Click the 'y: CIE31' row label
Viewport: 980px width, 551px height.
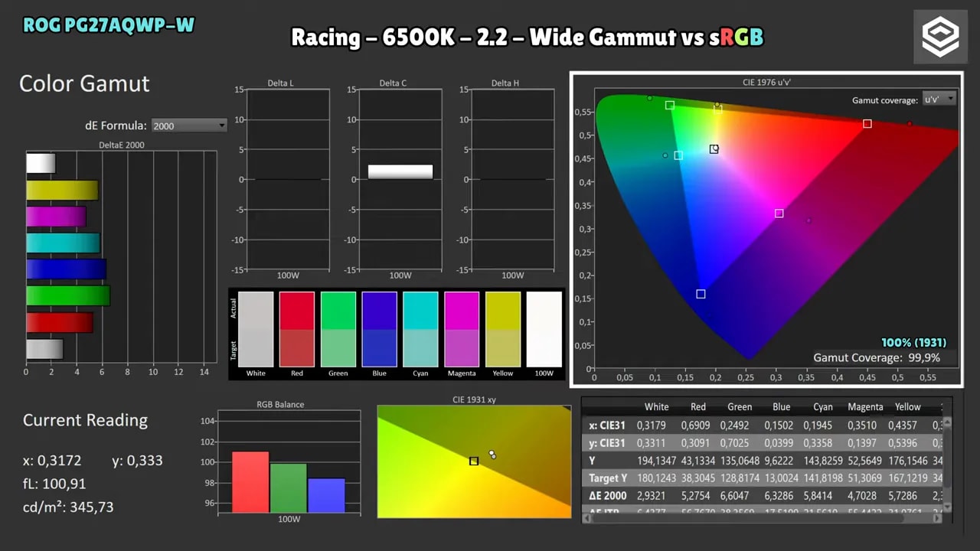tap(607, 443)
